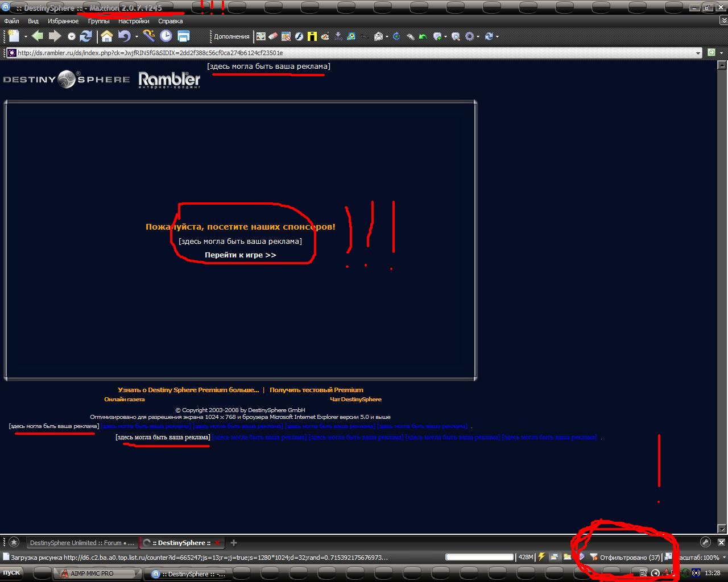Click the New Tab plus icon
This screenshot has height=582, width=728.
tap(234, 543)
